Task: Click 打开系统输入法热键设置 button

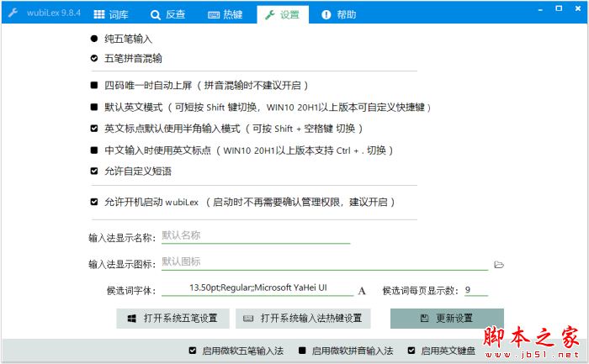Action: coord(303,319)
